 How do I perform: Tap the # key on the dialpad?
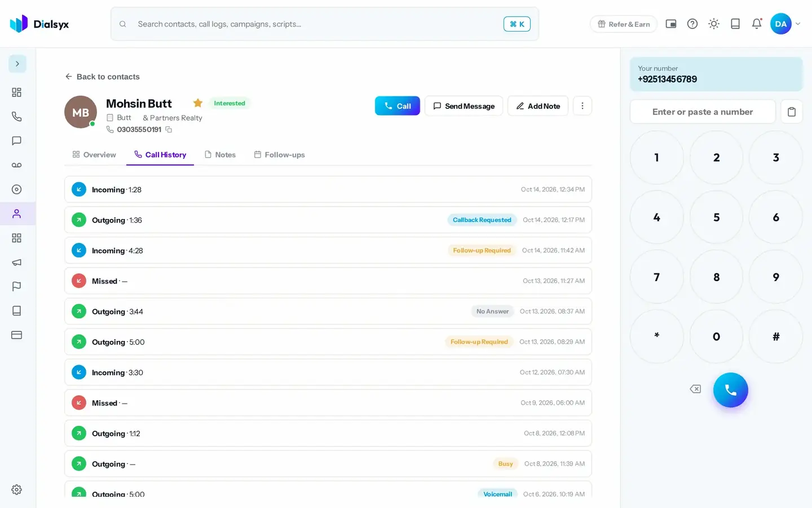click(x=776, y=336)
